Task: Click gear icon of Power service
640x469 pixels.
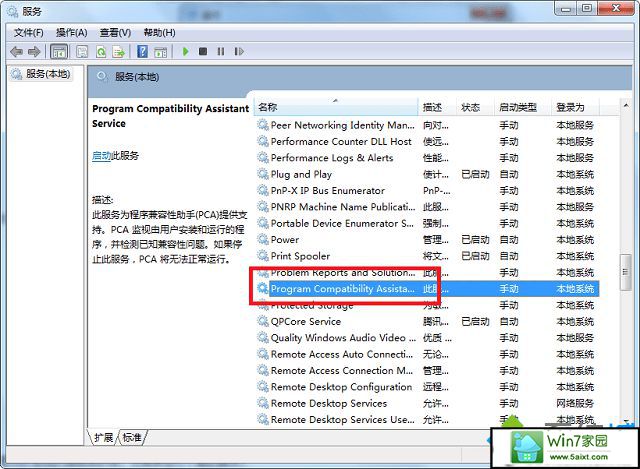Action: [x=263, y=240]
